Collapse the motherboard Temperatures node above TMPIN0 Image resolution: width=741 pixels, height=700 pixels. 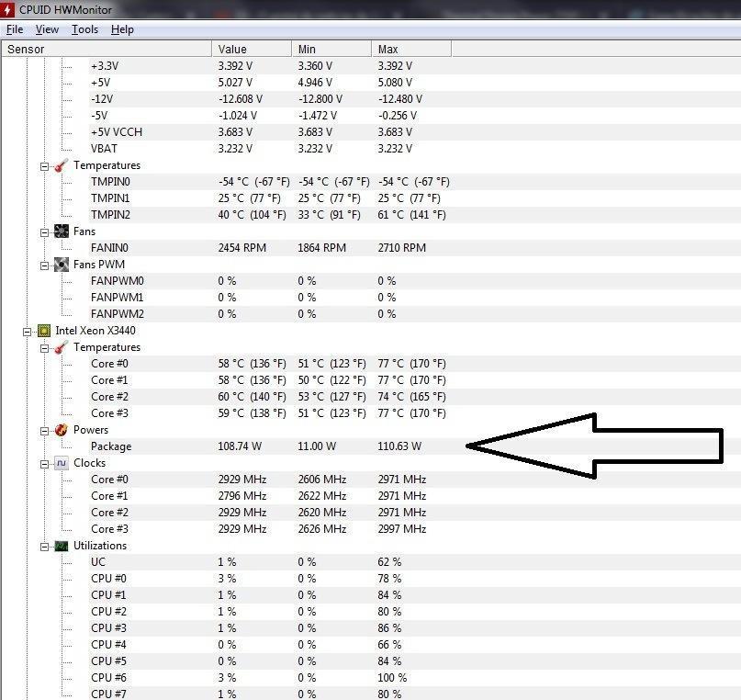(44, 166)
